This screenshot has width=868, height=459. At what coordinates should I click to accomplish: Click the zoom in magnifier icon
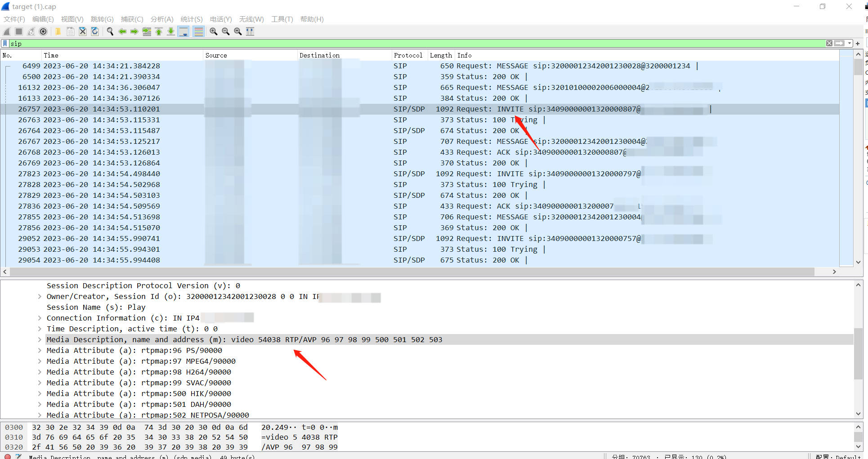click(x=214, y=31)
